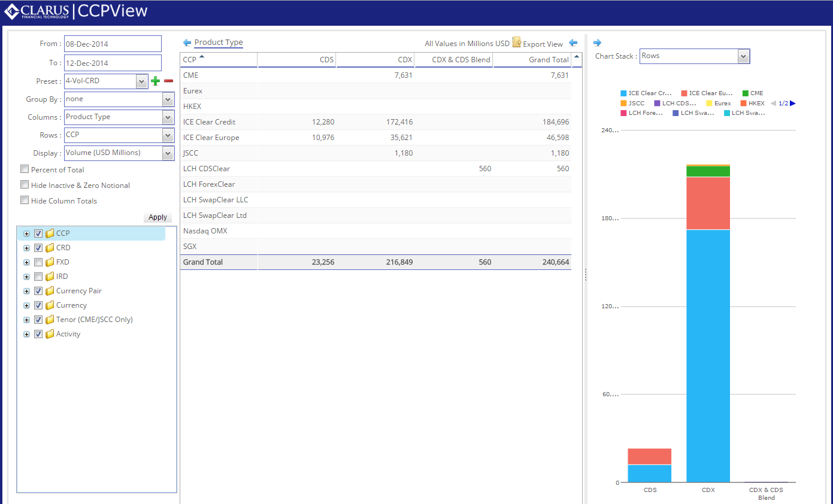Expand the Tenor (CME/JSCC Only) node

coord(26,320)
